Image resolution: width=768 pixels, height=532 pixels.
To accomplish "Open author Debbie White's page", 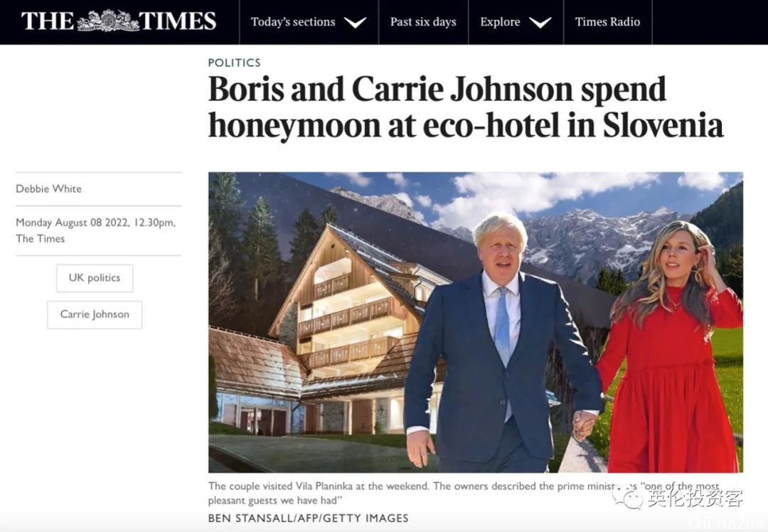I will [x=48, y=188].
